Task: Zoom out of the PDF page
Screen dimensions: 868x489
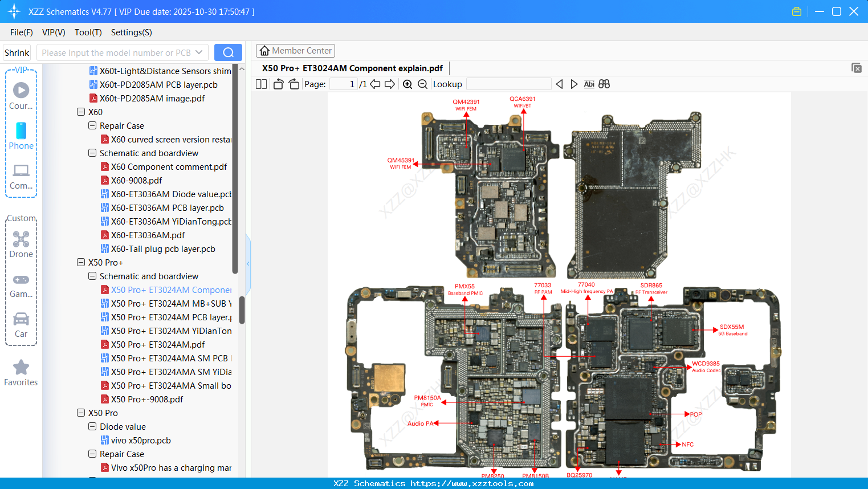Action: click(x=422, y=84)
